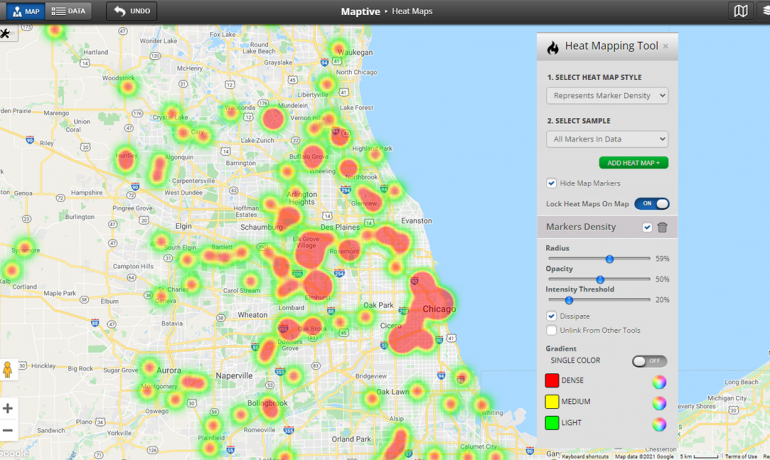
Task: Click the Intensity Threshold slider handle
Action: pos(569,300)
